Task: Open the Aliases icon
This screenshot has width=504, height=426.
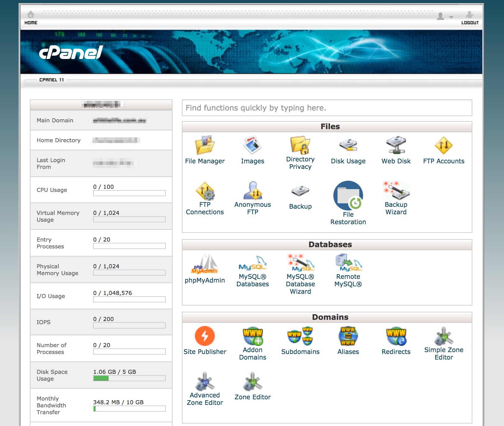Action: click(348, 336)
